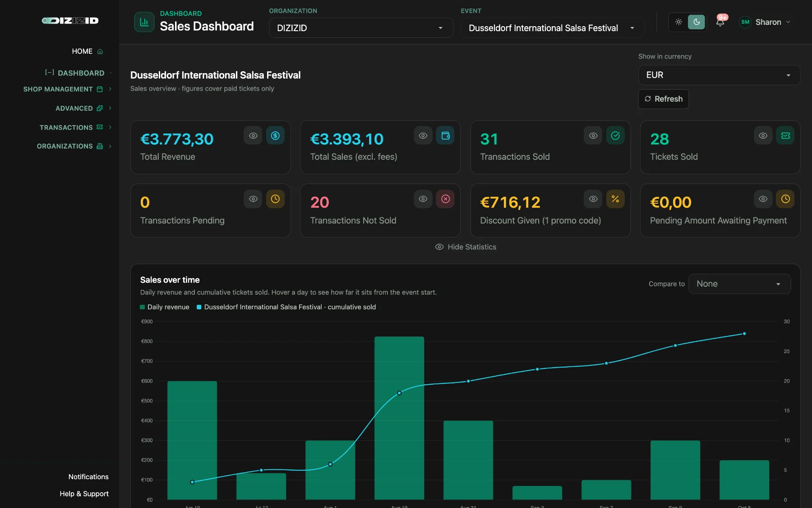Expand the Sharon user menu
Screen dimensions: 812x508
point(765,22)
